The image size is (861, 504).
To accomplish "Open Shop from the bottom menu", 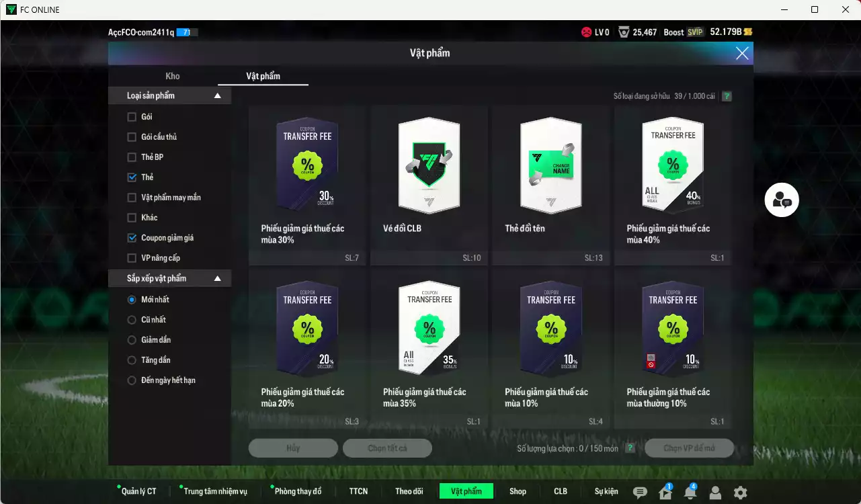I will 518,491.
